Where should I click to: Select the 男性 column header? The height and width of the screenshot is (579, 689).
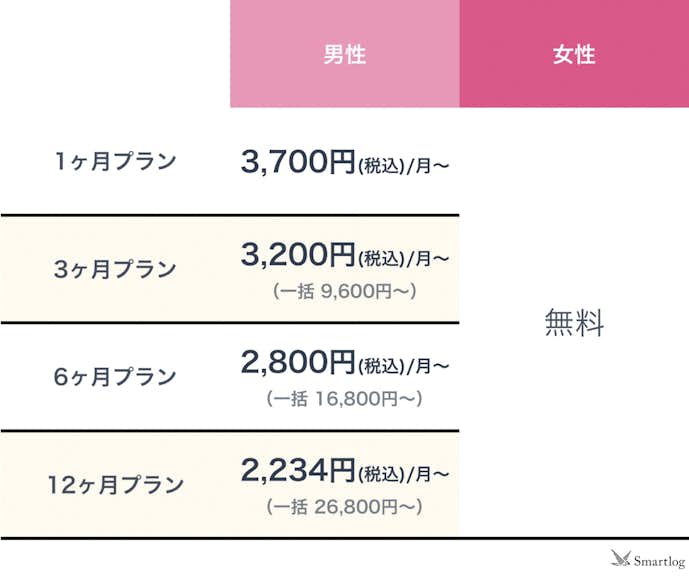tap(344, 55)
